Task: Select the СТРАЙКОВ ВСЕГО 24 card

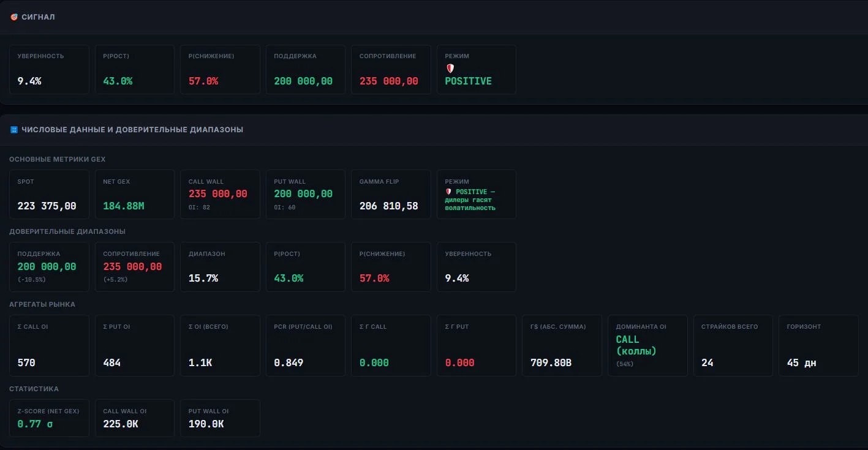Action: click(x=733, y=345)
